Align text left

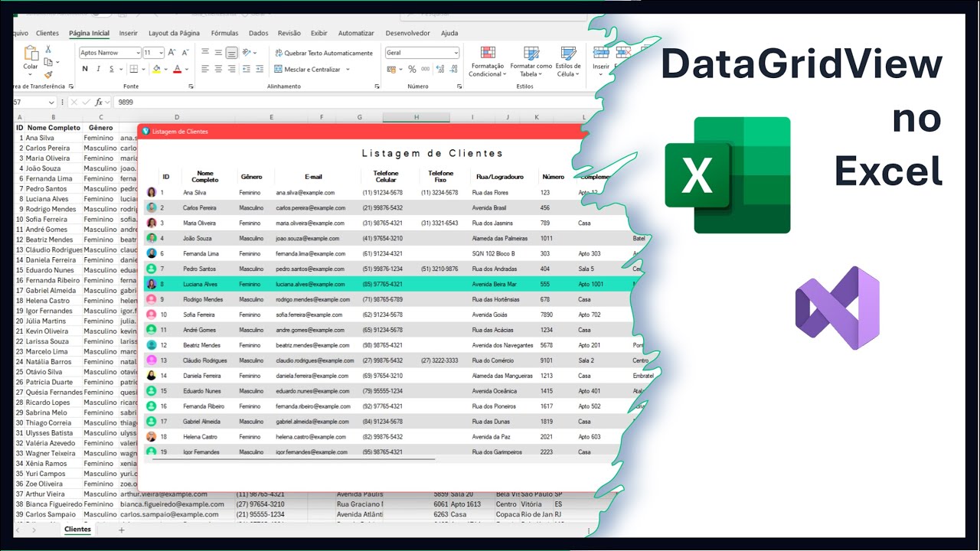[205, 69]
